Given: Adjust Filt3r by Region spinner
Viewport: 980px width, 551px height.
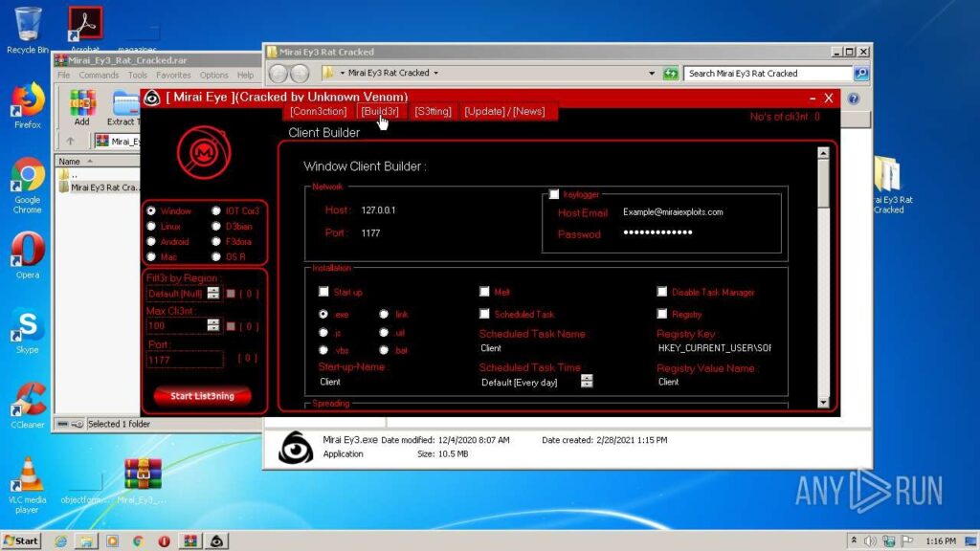Looking at the screenshot, I should click(x=213, y=293).
